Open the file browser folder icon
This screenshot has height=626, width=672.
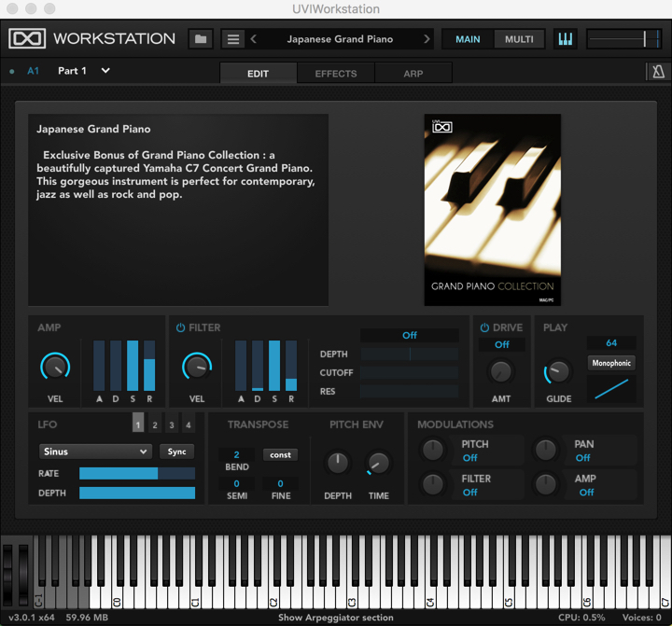201,39
